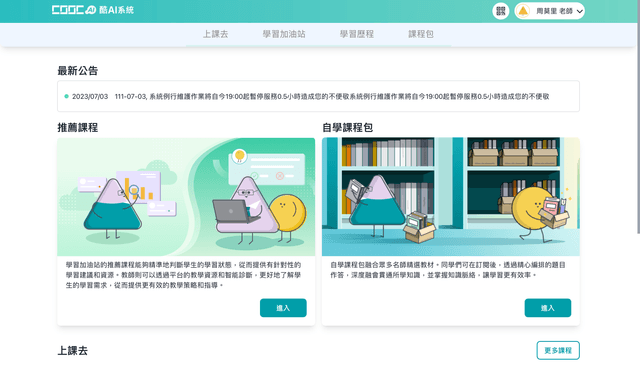Click the 自學課程包 description paragraph

point(448,270)
